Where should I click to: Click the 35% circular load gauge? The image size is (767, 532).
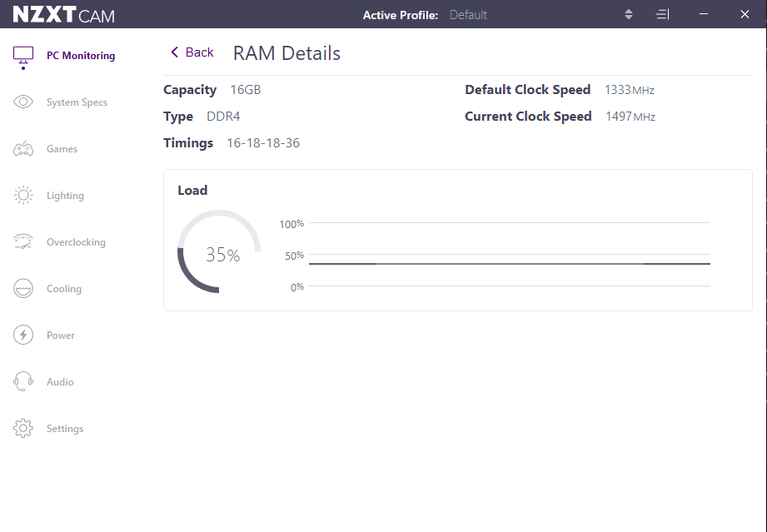[220, 252]
